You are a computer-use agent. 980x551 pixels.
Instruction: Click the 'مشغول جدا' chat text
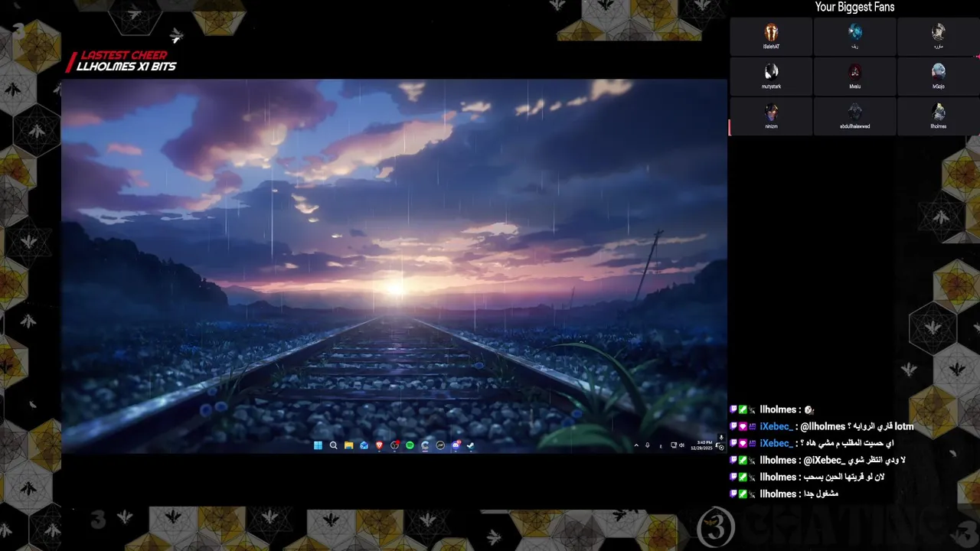(822, 494)
